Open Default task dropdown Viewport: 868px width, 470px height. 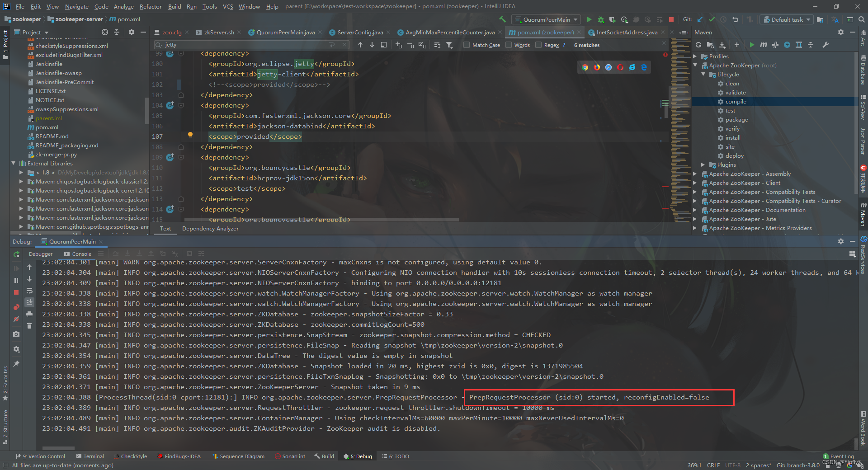point(787,19)
